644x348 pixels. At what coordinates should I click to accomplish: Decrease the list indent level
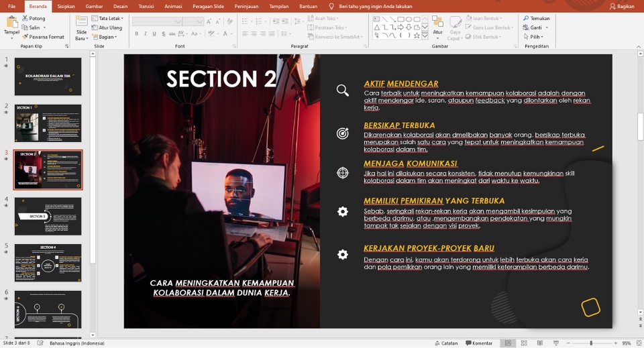[x=276, y=21]
